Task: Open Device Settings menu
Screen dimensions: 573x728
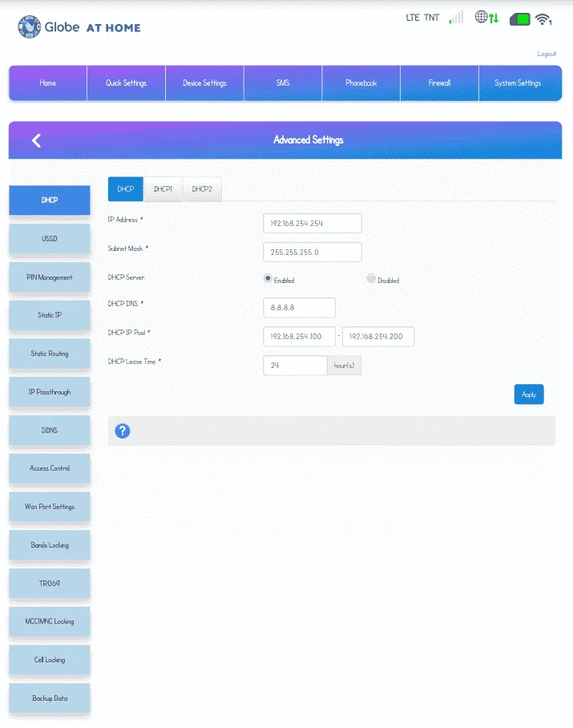Action: tap(204, 83)
